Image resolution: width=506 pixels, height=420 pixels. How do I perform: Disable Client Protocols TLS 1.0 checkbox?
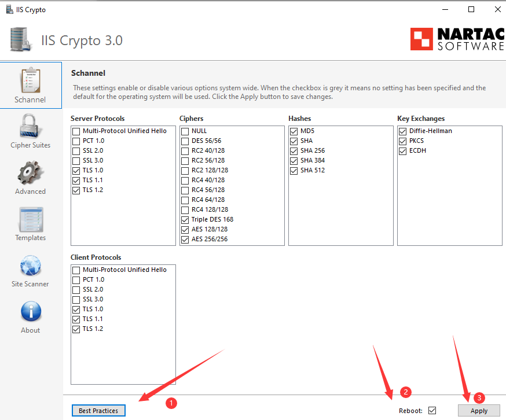(76, 310)
